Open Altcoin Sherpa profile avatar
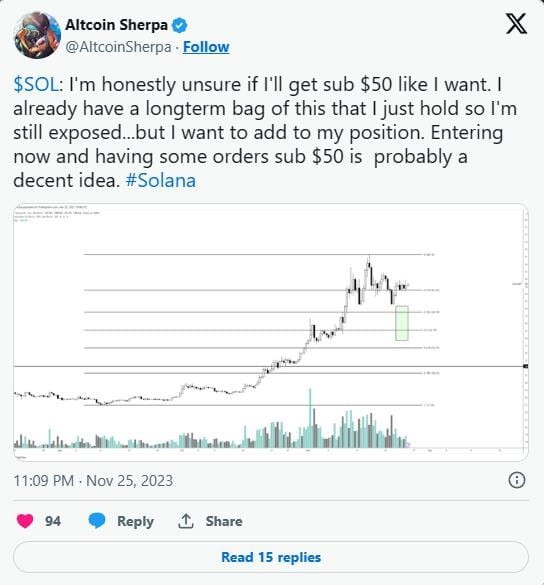Viewport: 544px width, 585px height. 37,35
